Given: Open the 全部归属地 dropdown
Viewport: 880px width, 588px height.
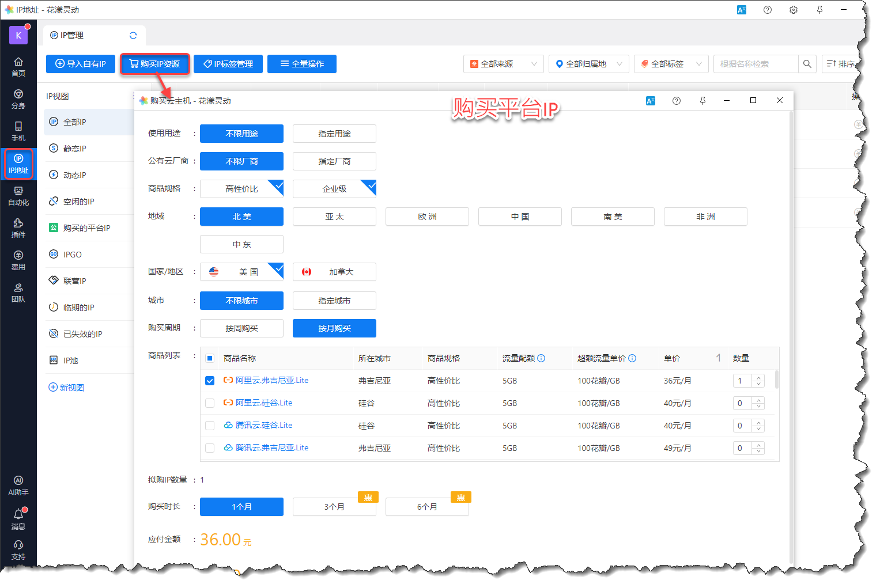Looking at the screenshot, I should tap(589, 64).
